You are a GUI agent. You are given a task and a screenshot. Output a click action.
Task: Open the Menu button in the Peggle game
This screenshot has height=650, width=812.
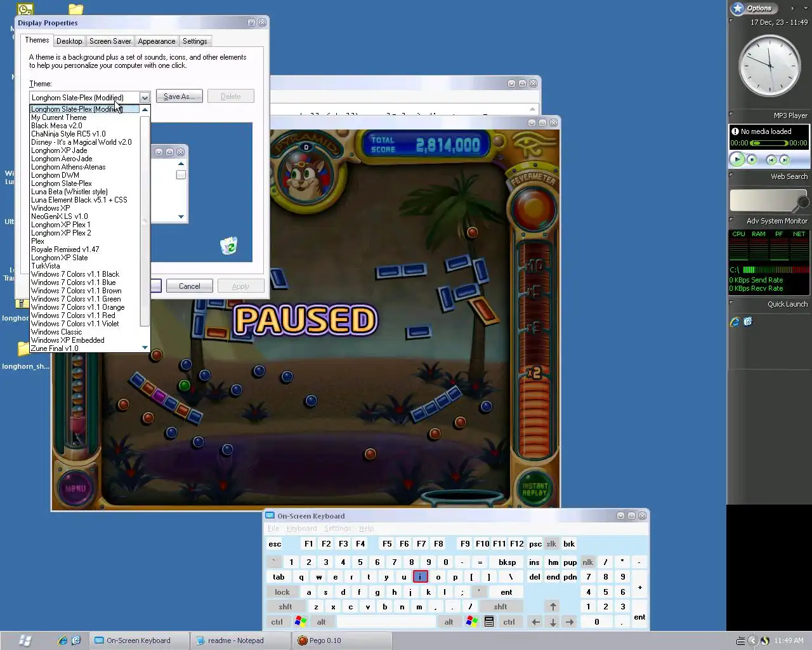tap(75, 488)
